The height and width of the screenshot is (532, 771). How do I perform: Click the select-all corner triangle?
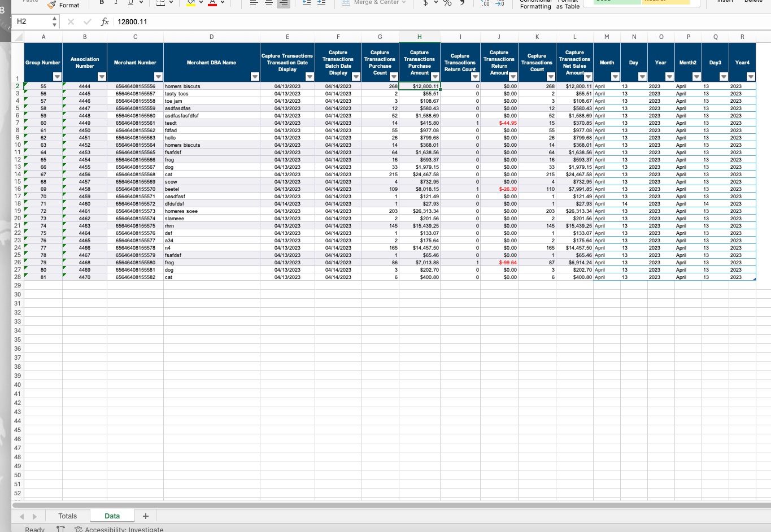[18, 37]
